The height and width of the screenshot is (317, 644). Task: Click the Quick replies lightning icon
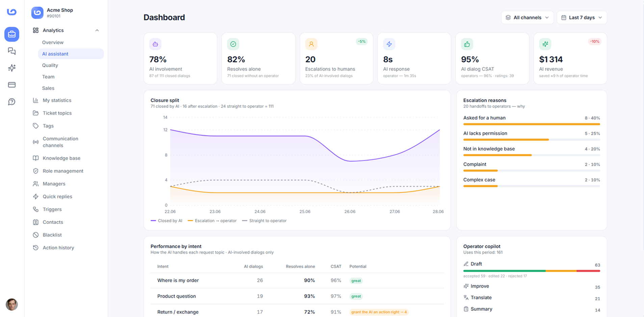coord(35,197)
